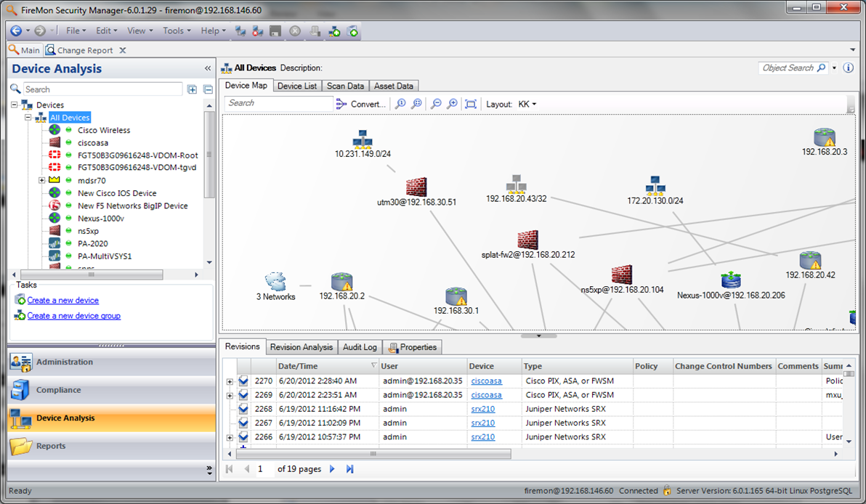Click the add device group toolbar icon
866x504 pixels.
click(x=334, y=31)
